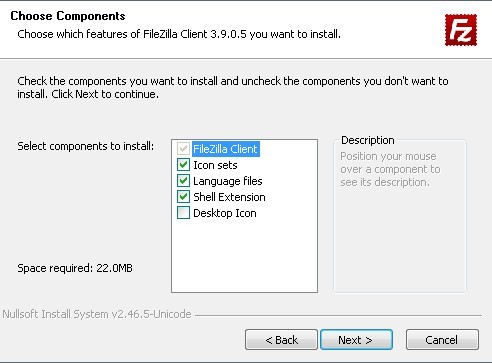
Task: Click the grayed FileZilla Client checkbox
Action: [183, 149]
